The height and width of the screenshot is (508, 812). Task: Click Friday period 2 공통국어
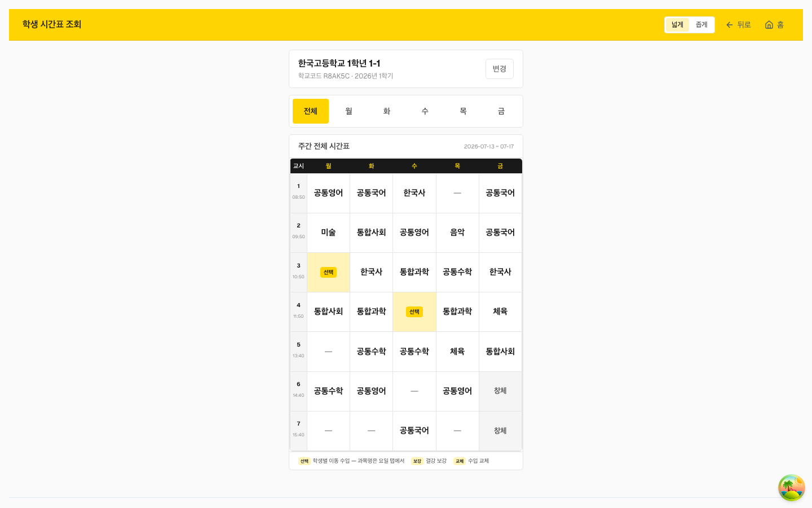500,233
